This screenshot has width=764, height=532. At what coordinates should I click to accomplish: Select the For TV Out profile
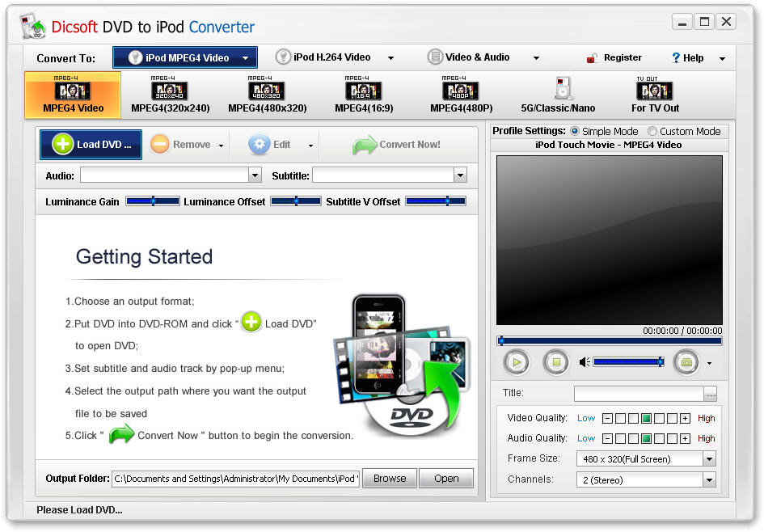click(x=655, y=95)
